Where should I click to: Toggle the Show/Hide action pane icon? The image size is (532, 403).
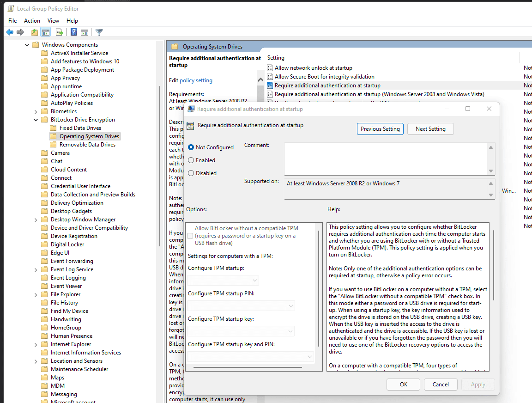coord(85,32)
